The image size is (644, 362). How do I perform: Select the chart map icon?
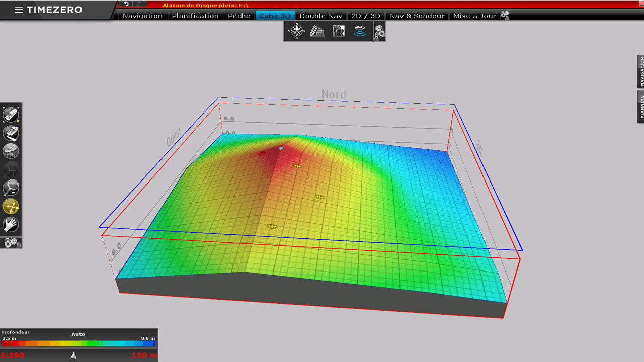(x=339, y=31)
